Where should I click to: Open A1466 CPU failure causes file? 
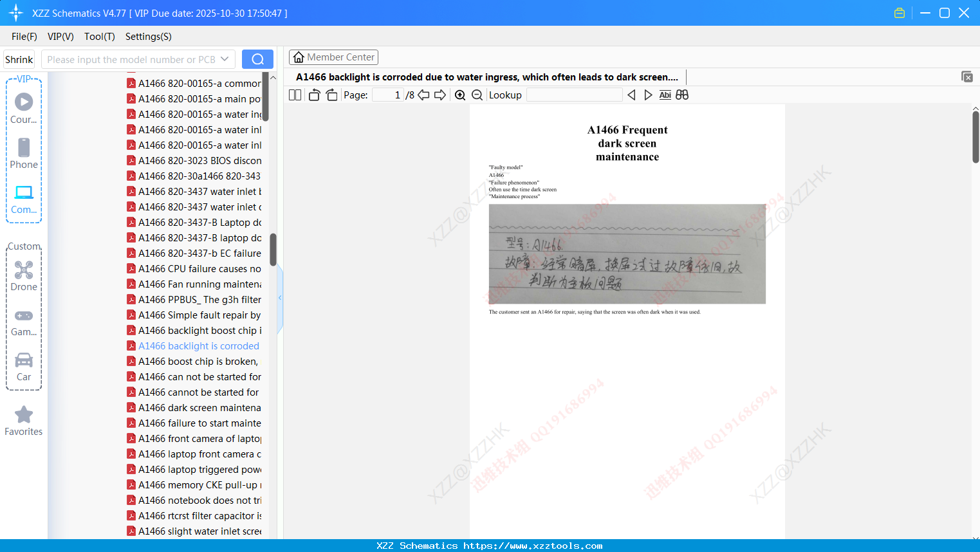(194, 269)
